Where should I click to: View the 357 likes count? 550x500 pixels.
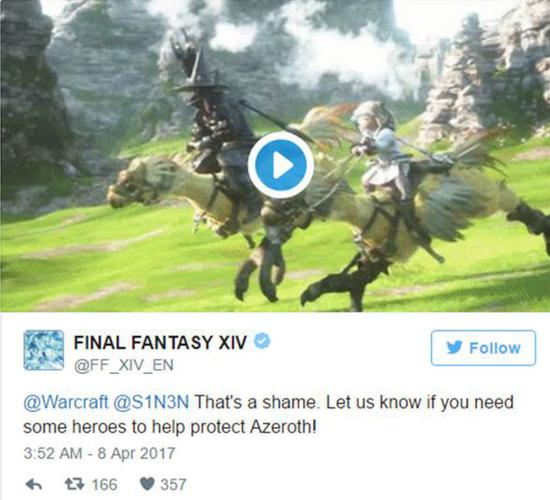click(173, 485)
